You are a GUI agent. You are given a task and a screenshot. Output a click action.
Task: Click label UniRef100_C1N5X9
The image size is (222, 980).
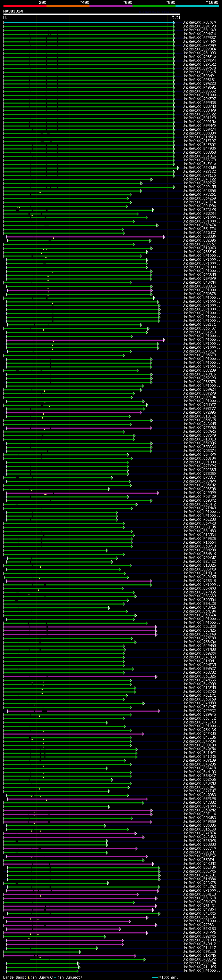(x=199, y=137)
